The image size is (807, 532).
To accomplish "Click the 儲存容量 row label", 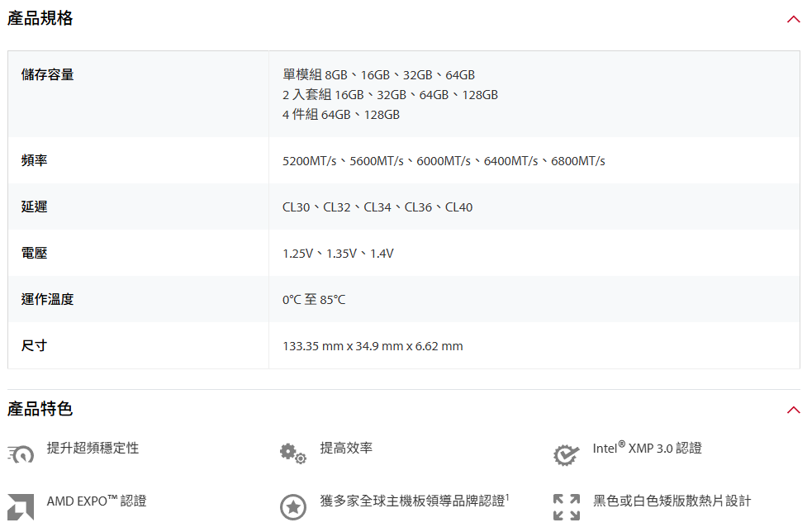I will 48,75.
